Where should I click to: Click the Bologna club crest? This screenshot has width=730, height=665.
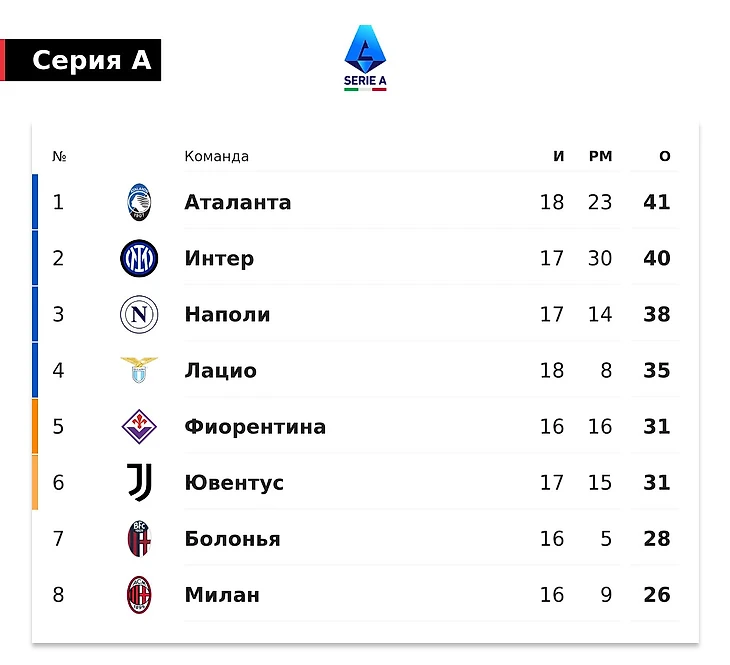pyautogui.click(x=139, y=539)
